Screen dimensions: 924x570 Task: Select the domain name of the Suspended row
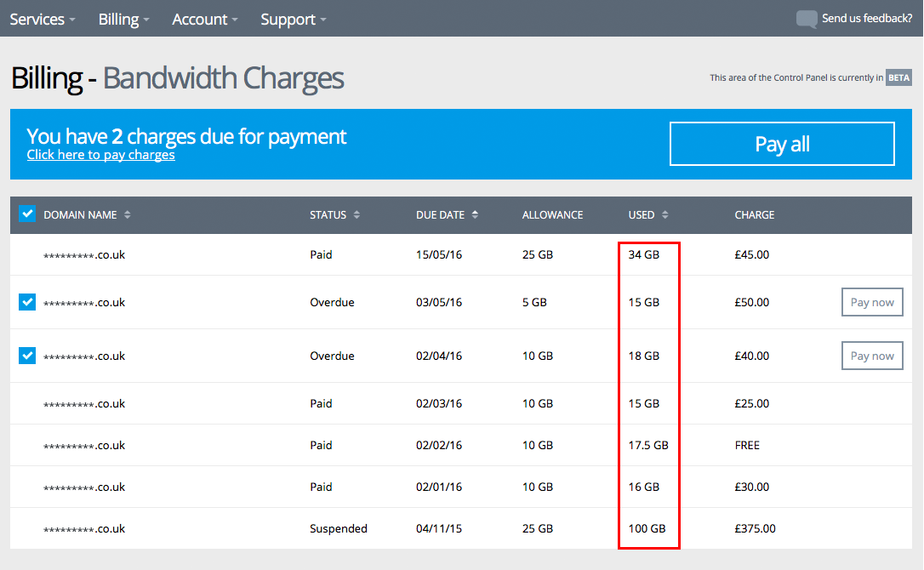[x=84, y=528]
